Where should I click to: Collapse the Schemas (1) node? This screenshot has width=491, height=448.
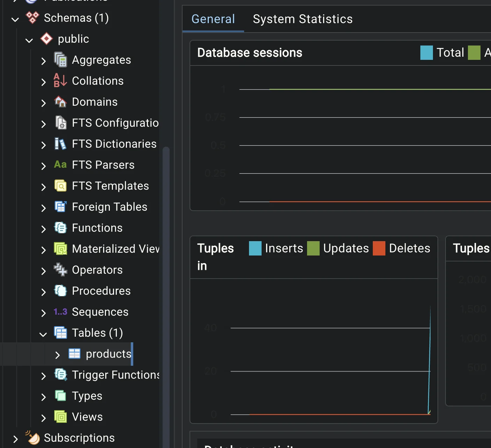coord(15,19)
